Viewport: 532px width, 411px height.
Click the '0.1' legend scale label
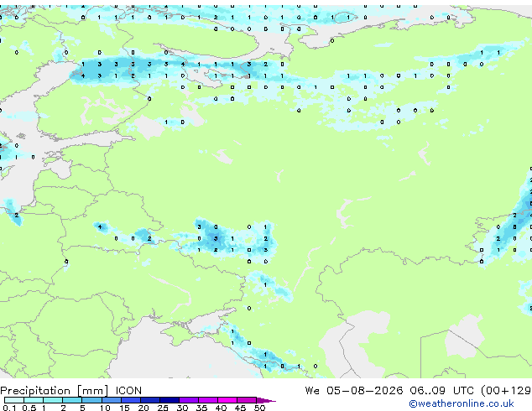(9, 408)
